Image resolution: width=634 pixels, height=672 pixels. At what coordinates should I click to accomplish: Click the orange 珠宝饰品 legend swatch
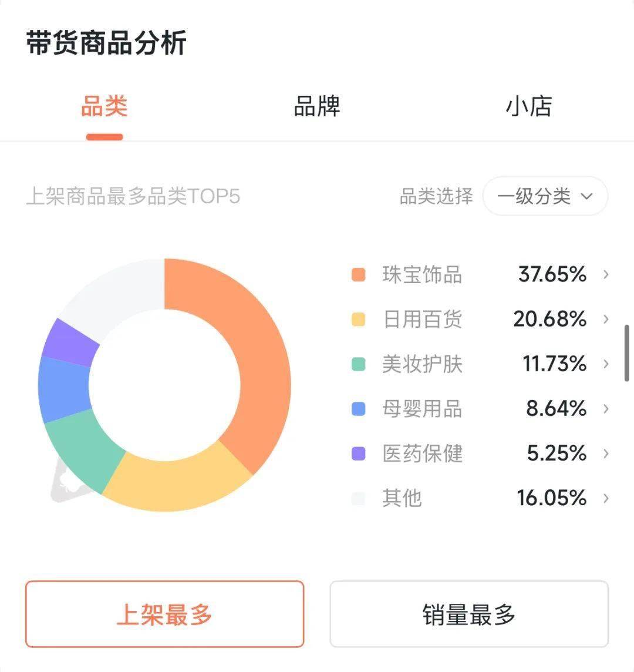[x=358, y=274]
